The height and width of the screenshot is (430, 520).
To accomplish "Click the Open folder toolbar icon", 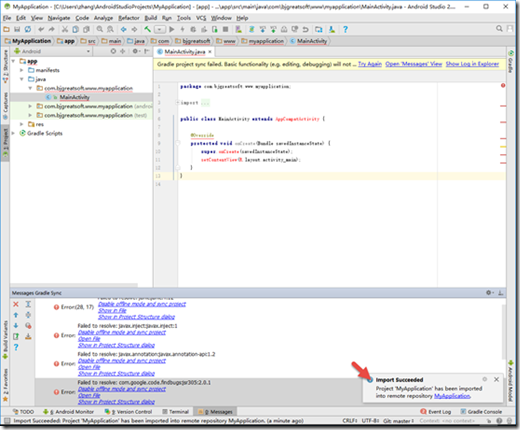I will 6,29.
